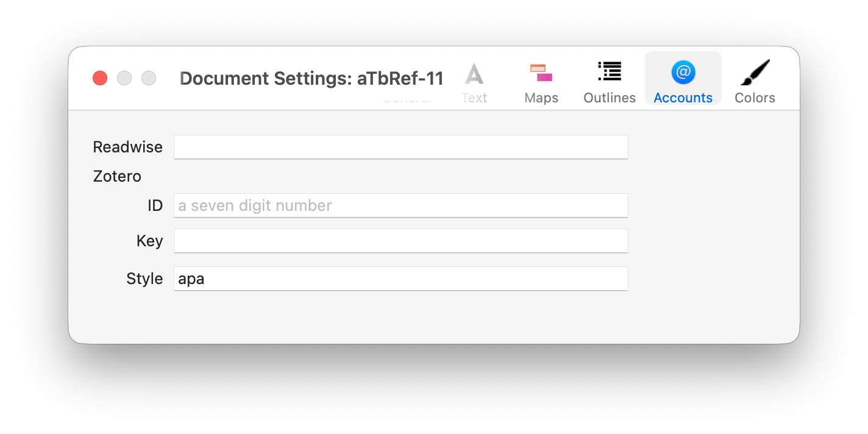Viewport: 868px width, 434px height.
Task: Click the Zotero ID seven-digit field
Action: tap(400, 205)
